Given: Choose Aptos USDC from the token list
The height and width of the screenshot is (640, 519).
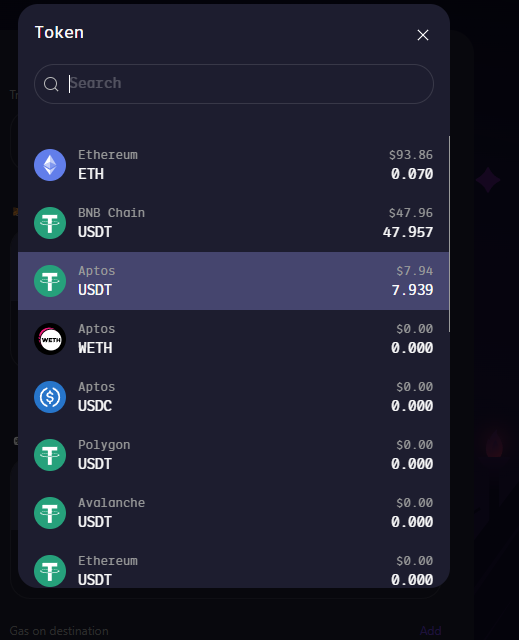Looking at the screenshot, I should coord(233,397).
